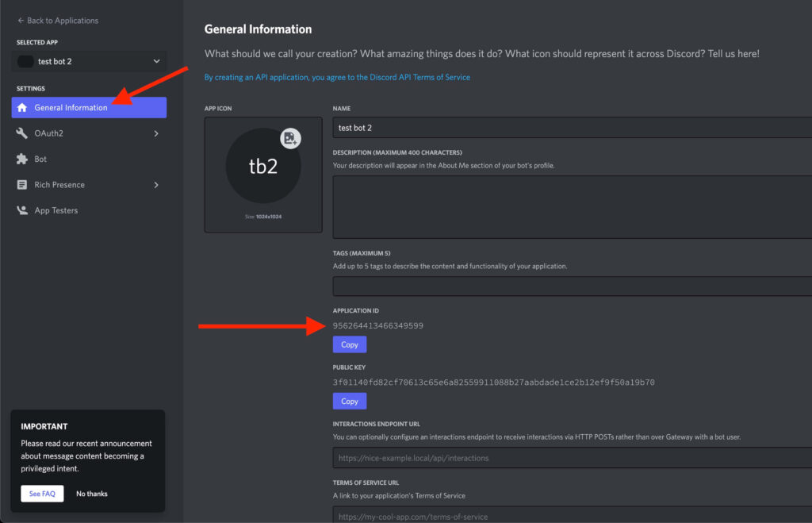
Task: Click the Tags input field
Action: pyautogui.click(x=572, y=286)
